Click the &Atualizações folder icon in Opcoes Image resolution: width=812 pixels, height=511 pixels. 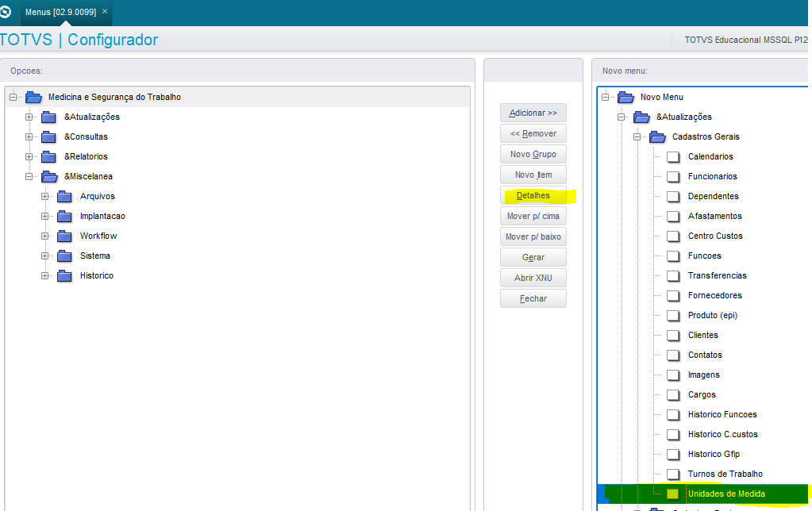[48, 117]
